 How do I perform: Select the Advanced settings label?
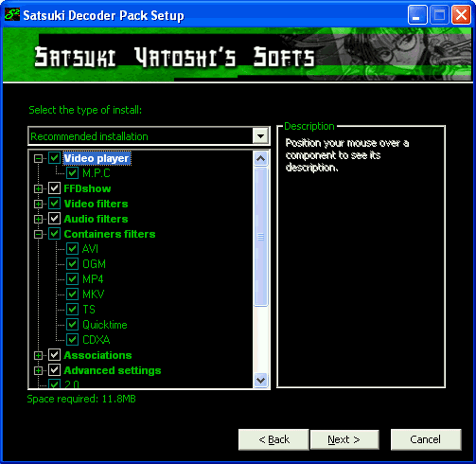tap(112, 370)
